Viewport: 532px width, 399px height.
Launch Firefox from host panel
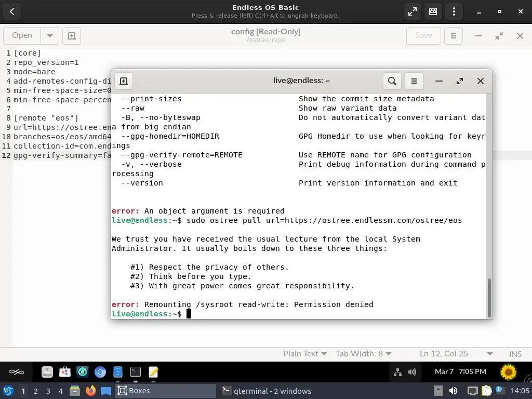[90, 391]
